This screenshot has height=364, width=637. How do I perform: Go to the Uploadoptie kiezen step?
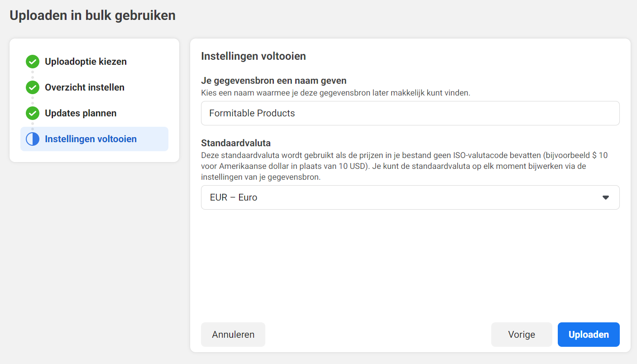click(x=86, y=62)
